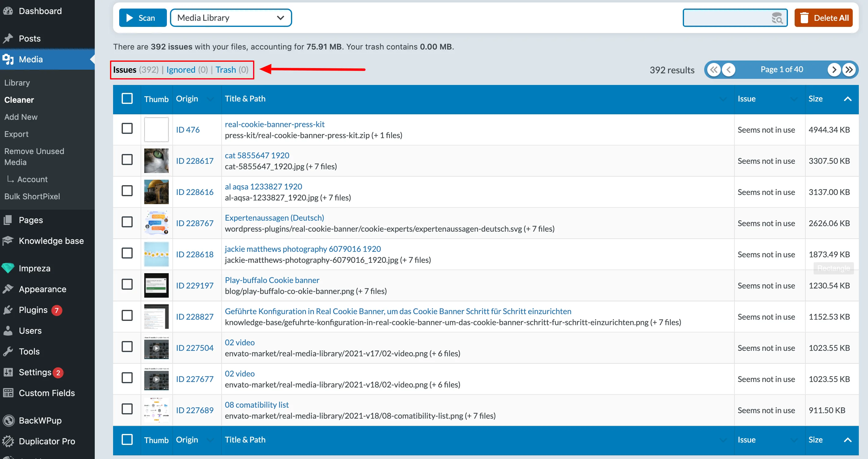Toggle select-all checkbox in the top header
Screen dimensions: 868x459
127,99
